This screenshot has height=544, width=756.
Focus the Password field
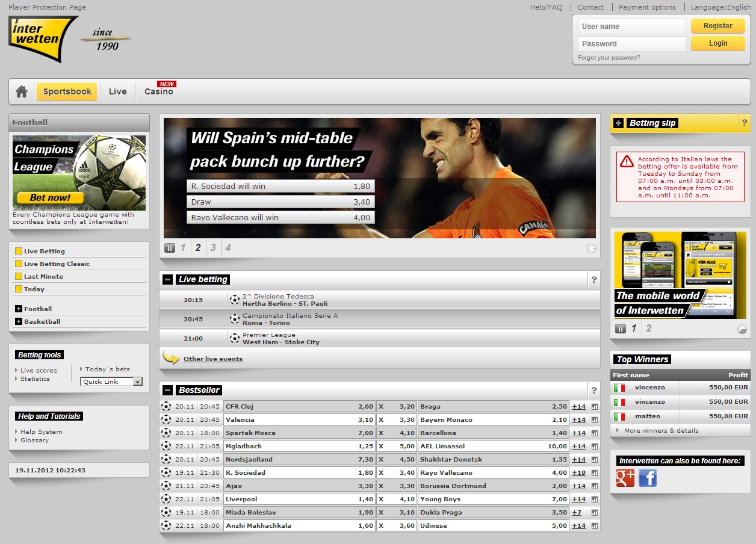pos(632,44)
